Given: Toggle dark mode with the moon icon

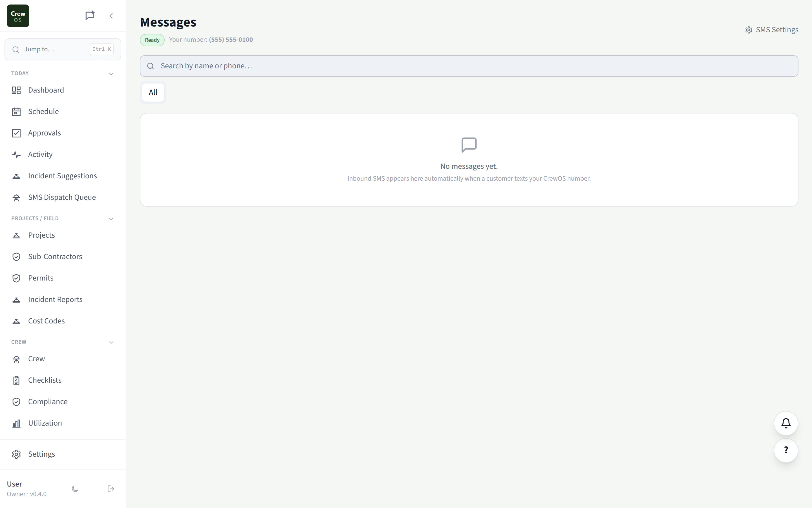Looking at the screenshot, I should 75,489.
